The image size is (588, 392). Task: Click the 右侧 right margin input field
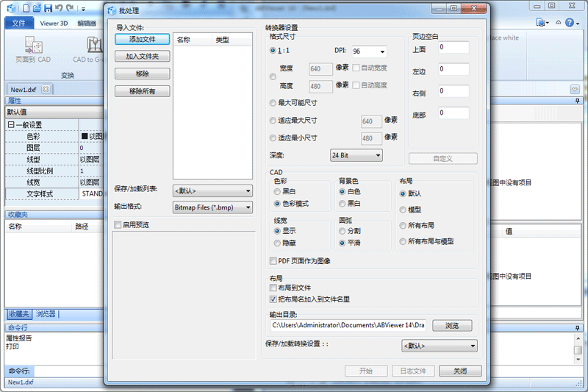[453, 90]
